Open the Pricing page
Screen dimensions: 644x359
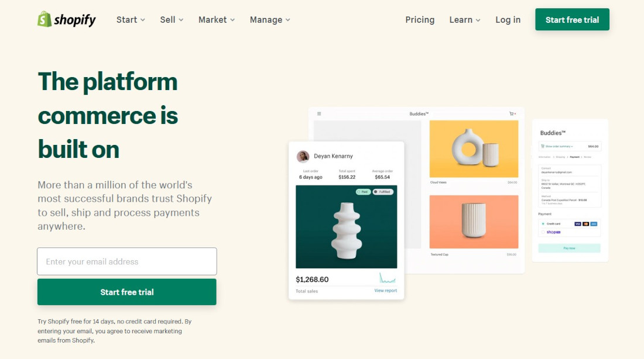[420, 20]
